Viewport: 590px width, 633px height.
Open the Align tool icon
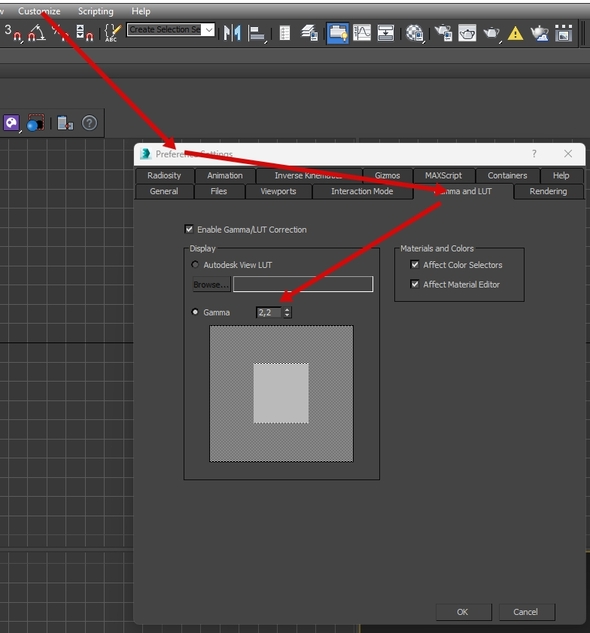(257, 33)
